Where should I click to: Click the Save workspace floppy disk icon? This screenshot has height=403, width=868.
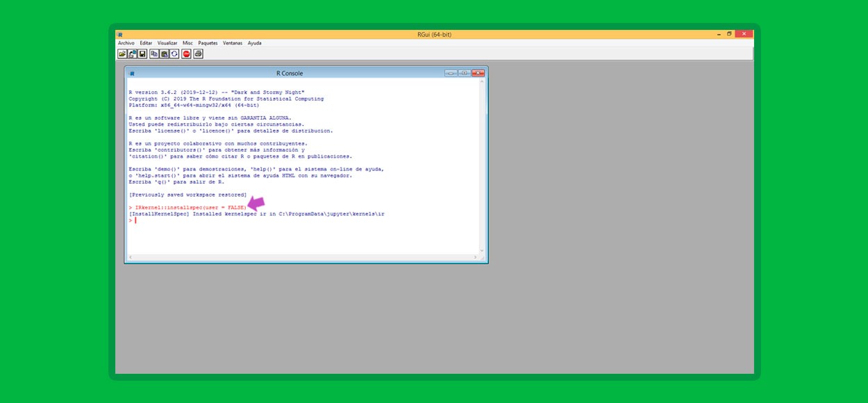click(142, 54)
